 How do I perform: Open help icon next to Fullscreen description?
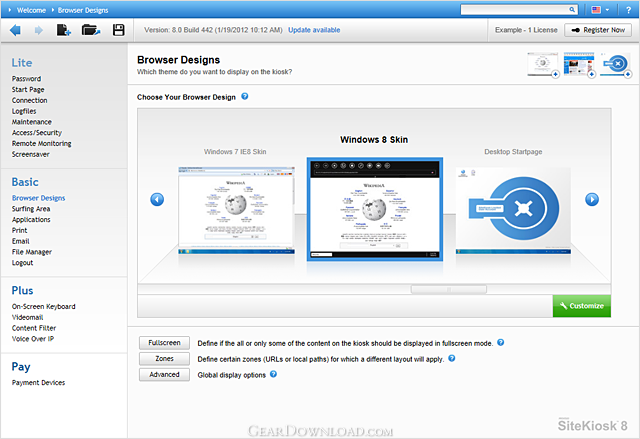[500, 343]
